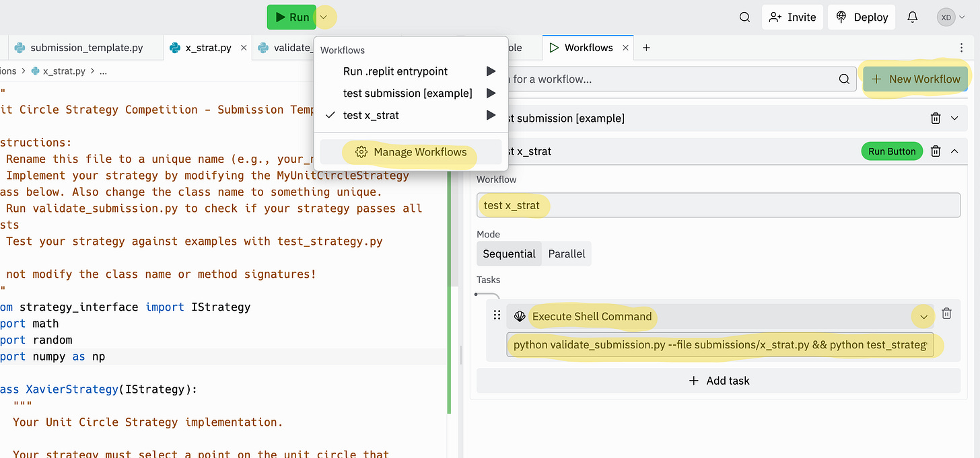Select test x_strat in Run menu
980x458 pixels.
371,115
